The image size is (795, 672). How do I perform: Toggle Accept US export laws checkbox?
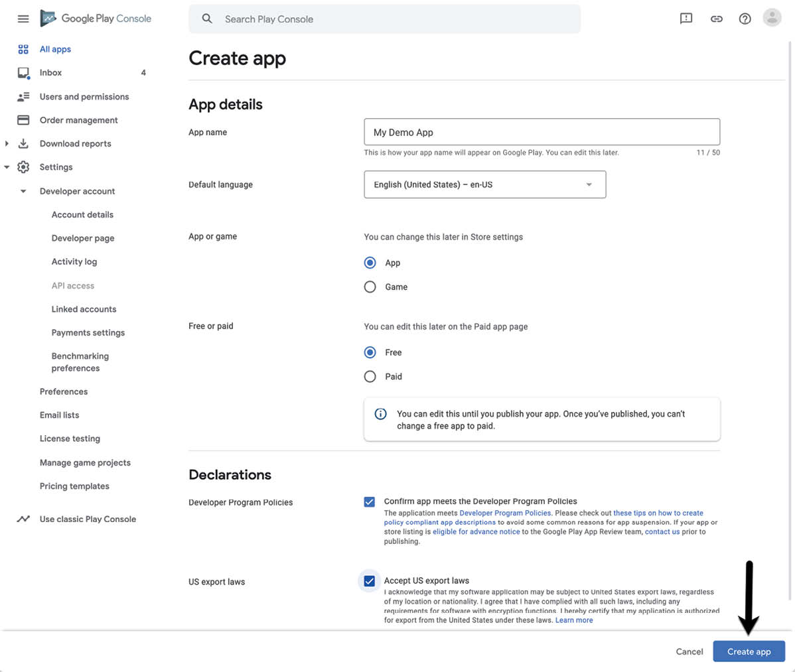pyautogui.click(x=370, y=580)
